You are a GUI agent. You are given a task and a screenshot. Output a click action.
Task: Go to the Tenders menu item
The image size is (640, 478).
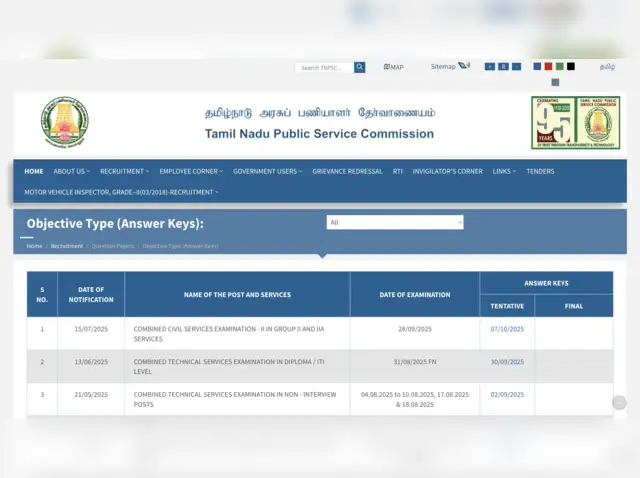(540, 171)
